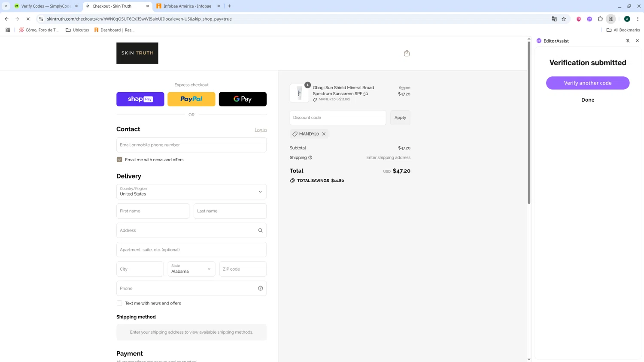Check Text me with news and offers

tap(119, 303)
